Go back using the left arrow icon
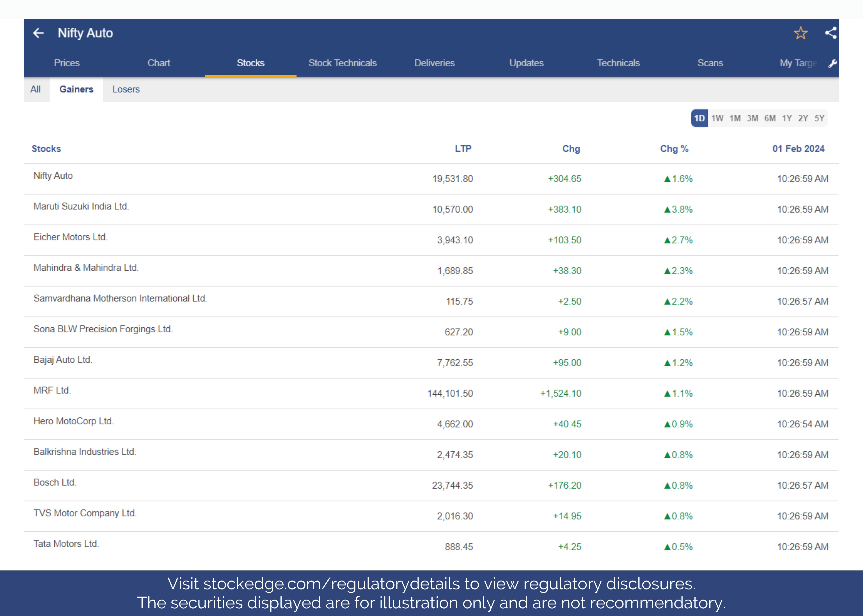863x616 pixels. (38, 33)
